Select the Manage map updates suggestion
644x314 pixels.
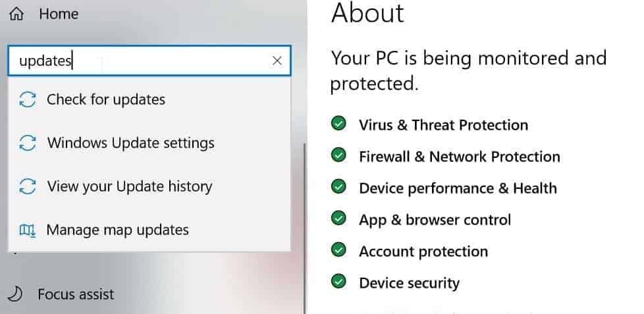coord(149,230)
